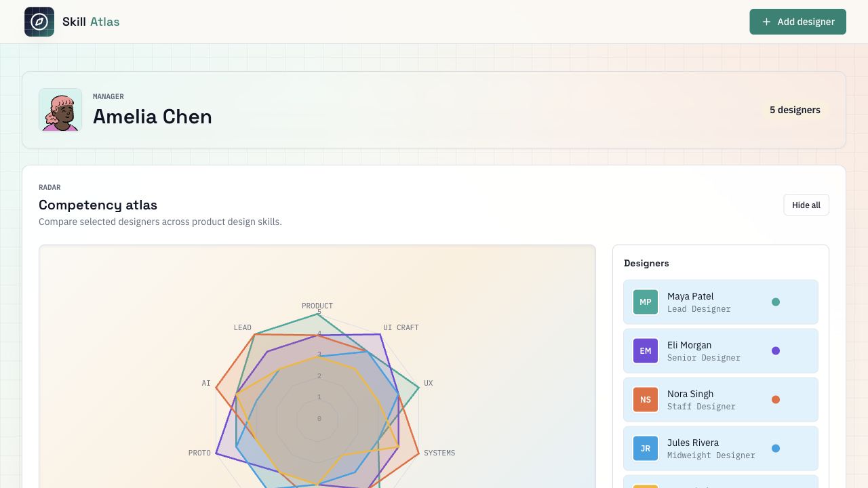The height and width of the screenshot is (488, 868).
Task: Click the Hide all button
Action: (806, 205)
